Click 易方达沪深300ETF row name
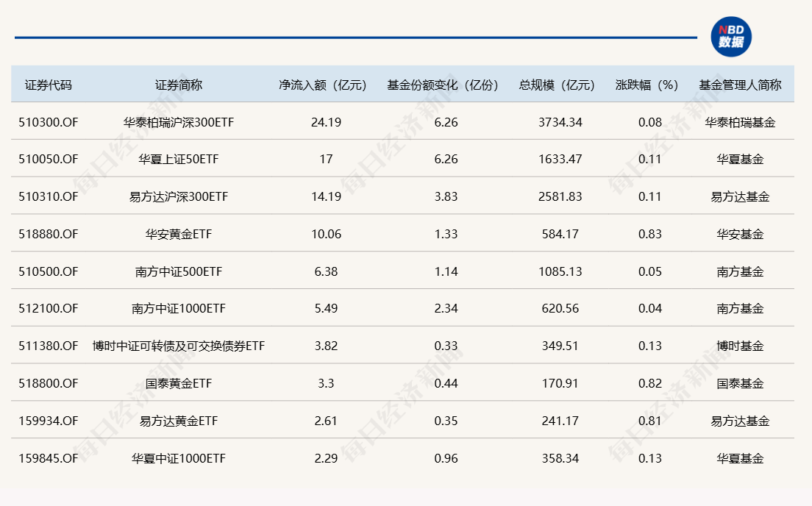 click(x=179, y=197)
